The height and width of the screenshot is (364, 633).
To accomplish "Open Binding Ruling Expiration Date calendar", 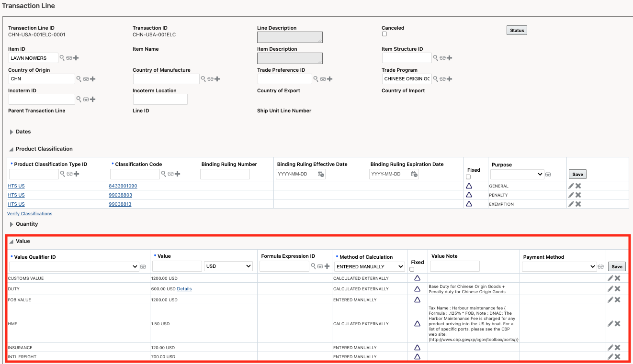I will [415, 174].
